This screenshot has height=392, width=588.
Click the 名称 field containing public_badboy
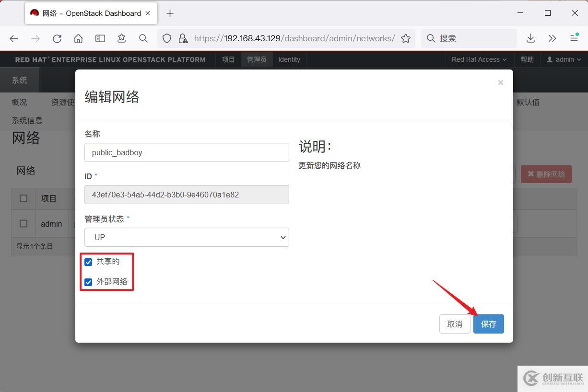pyautogui.click(x=187, y=152)
